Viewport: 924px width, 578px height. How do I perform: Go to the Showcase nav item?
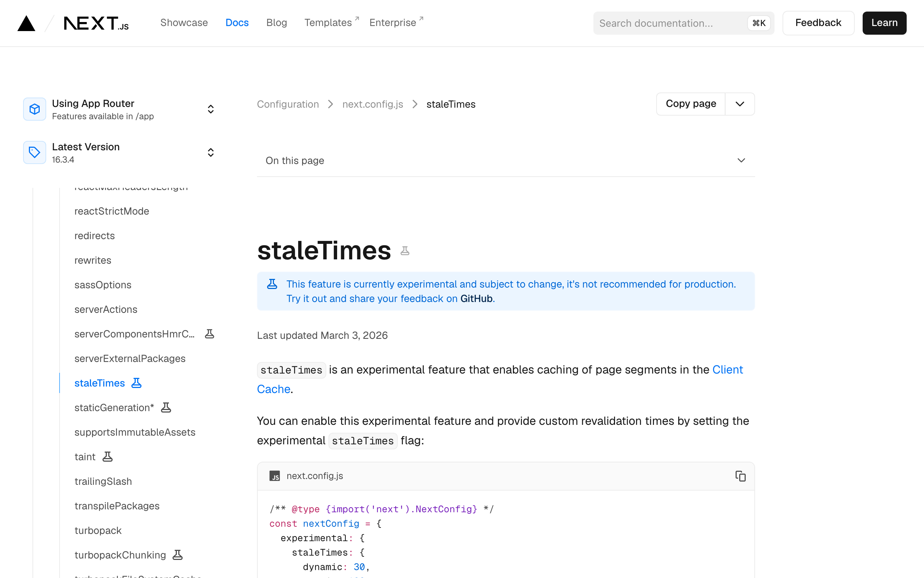(x=184, y=23)
